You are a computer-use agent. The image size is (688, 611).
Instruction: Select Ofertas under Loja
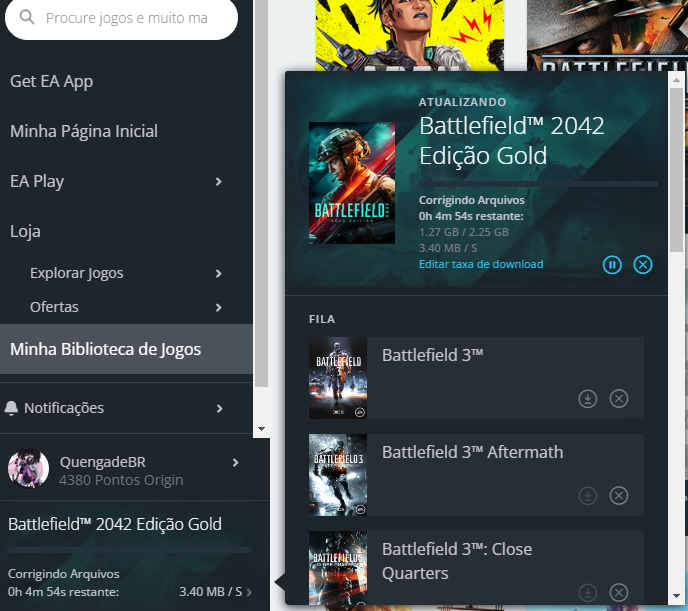(x=54, y=307)
